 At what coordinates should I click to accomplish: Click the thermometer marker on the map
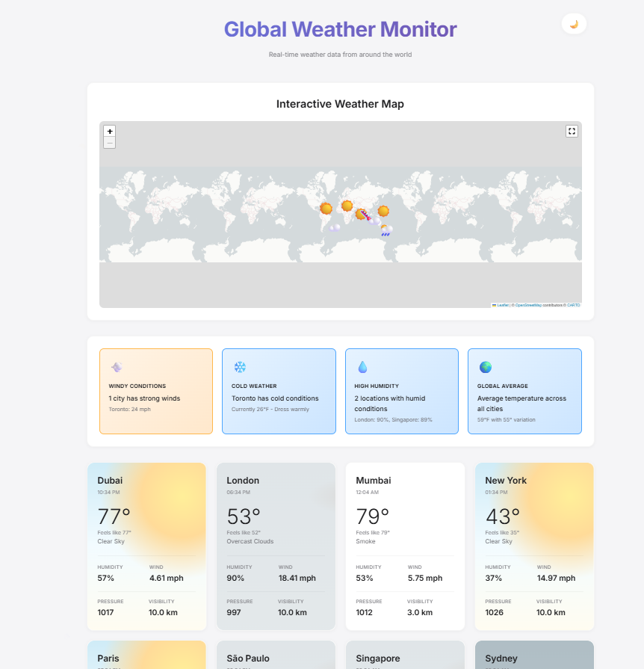[x=366, y=215]
